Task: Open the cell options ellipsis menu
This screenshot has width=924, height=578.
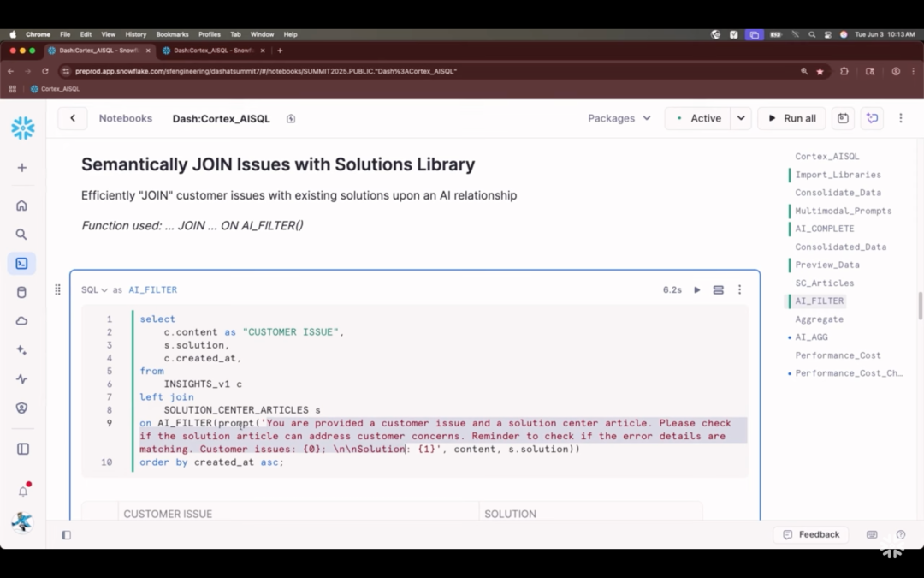Action: (x=739, y=289)
